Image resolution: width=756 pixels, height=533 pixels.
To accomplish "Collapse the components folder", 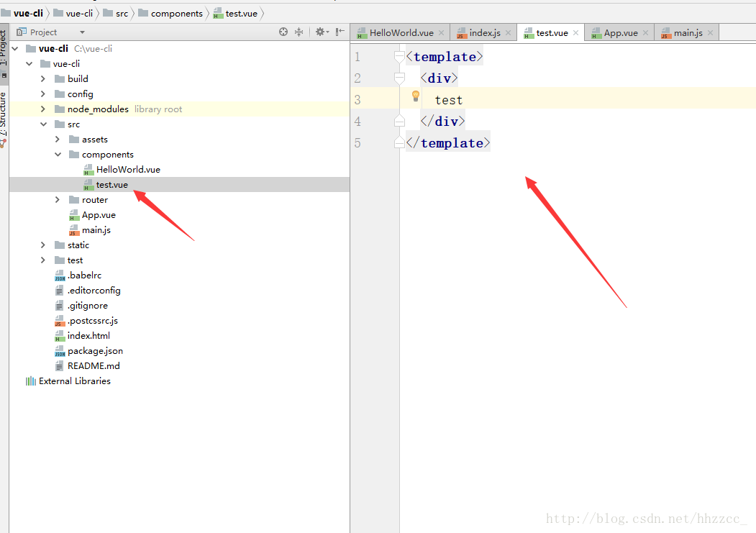I will [58, 154].
